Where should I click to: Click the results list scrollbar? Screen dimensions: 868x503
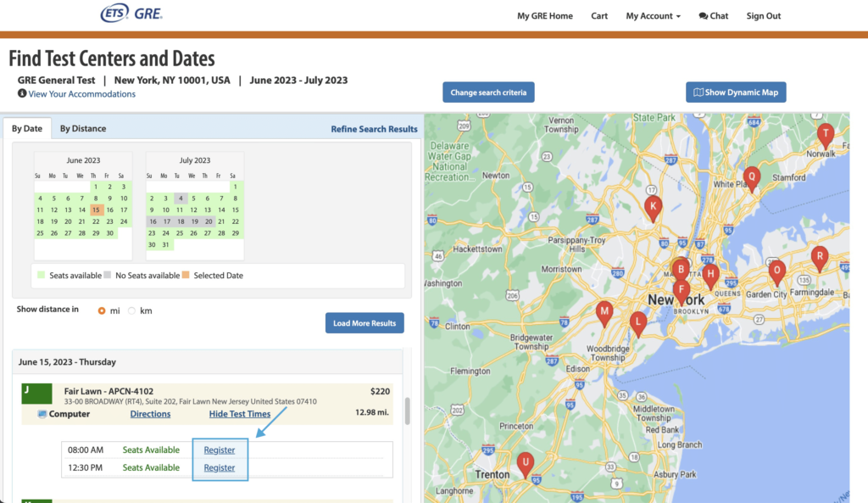pyautogui.click(x=409, y=411)
